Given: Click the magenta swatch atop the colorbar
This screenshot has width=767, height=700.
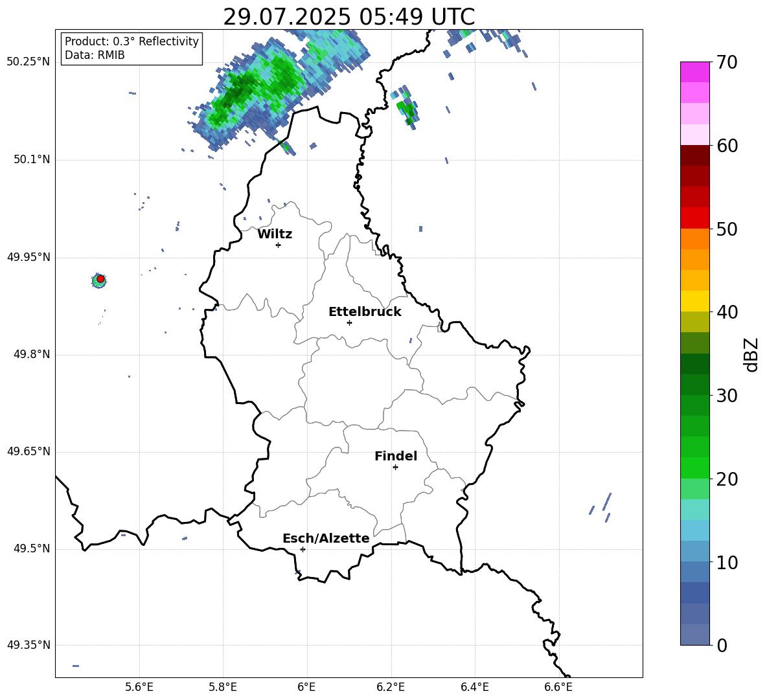Looking at the screenshot, I should (694, 72).
